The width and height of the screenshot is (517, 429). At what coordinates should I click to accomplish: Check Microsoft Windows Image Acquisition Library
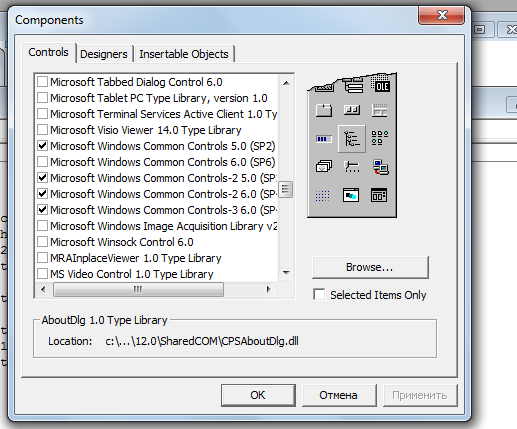point(42,226)
